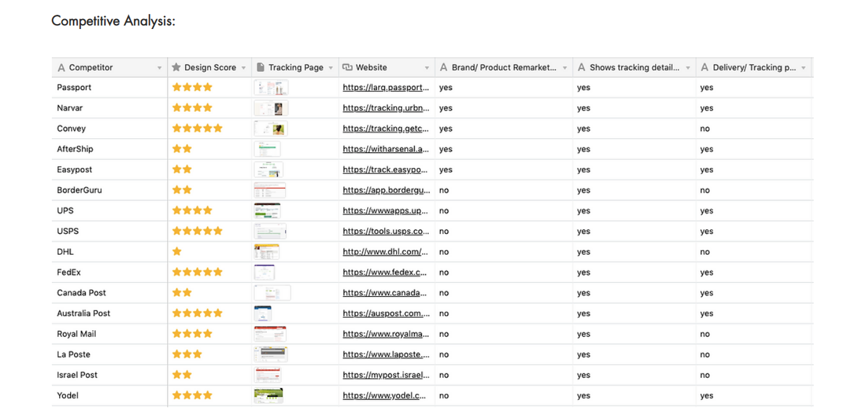This screenshot has width=868, height=411.
Task: Select Canada Post's 'yes' Delivery/Tracking cell
Action: (x=754, y=293)
